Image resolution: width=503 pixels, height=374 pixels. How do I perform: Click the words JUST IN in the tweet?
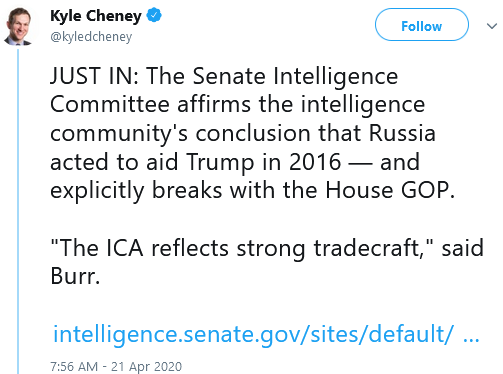click(x=94, y=76)
